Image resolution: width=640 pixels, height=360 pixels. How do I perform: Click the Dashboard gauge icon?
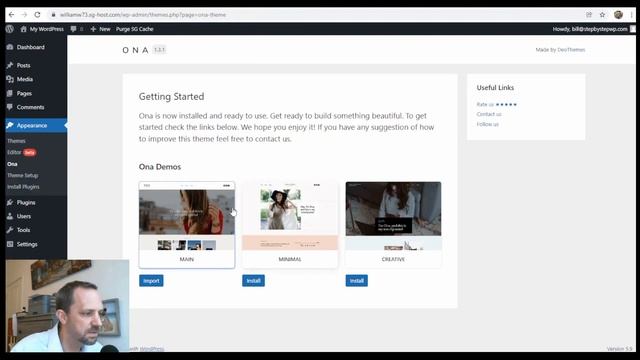pyautogui.click(x=10, y=47)
